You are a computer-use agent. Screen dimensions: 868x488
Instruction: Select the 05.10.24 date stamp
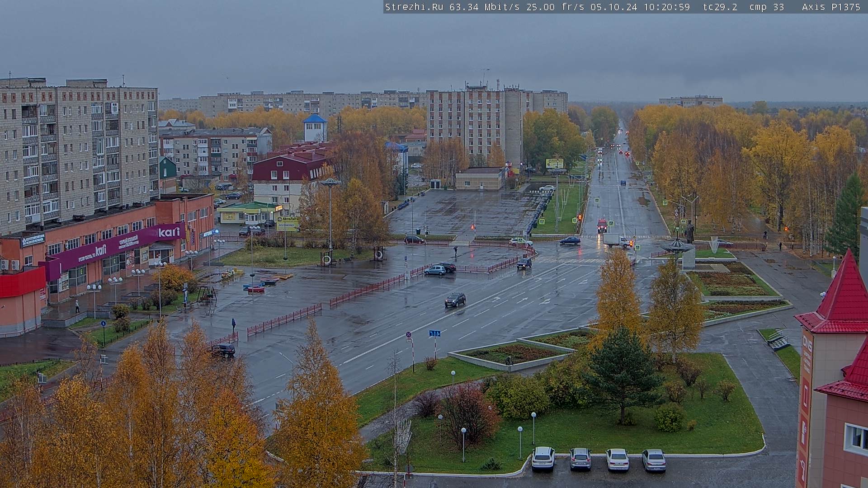click(613, 7)
